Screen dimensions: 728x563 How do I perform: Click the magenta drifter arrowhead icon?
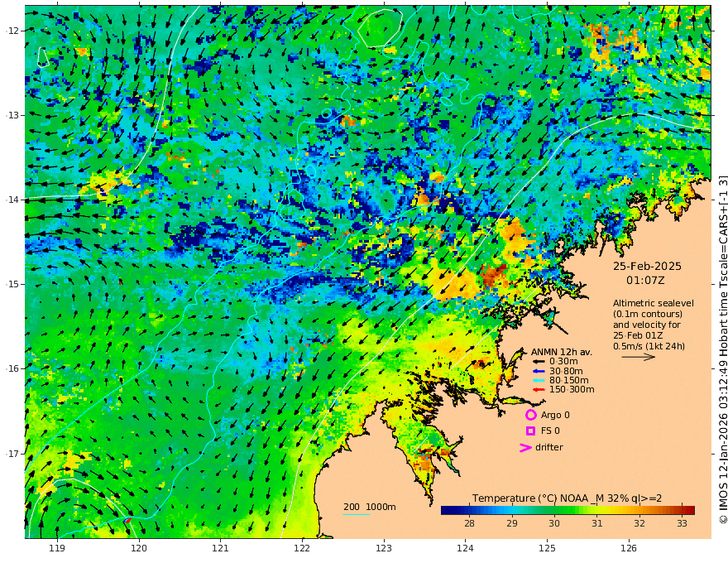[x=525, y=448]
